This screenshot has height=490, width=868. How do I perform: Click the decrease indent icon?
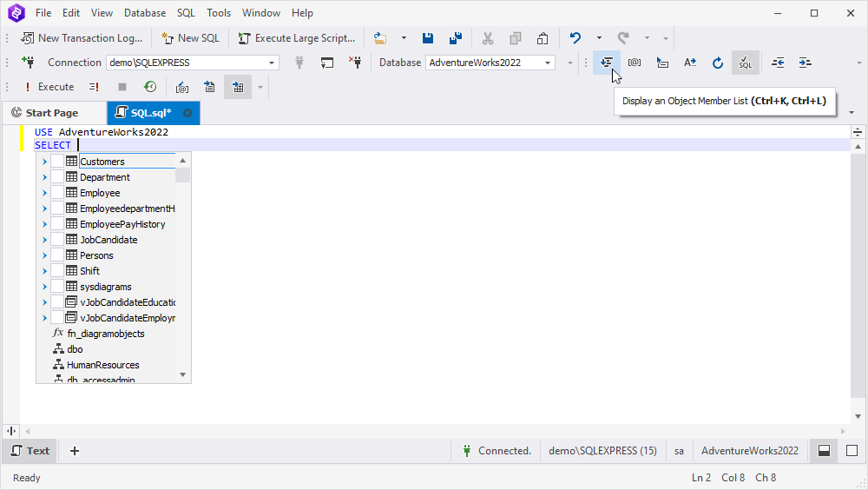(x=778, y=63)
